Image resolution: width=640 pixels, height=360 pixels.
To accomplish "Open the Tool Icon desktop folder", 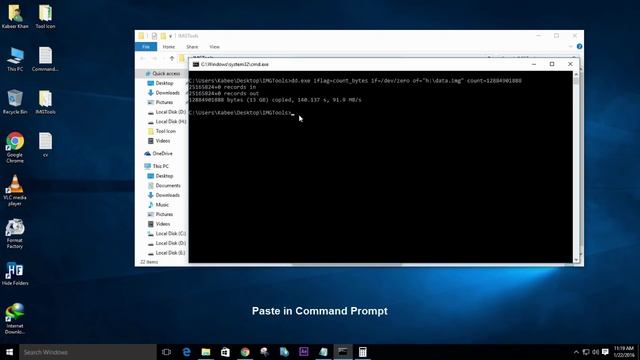I will click(45, 16).
